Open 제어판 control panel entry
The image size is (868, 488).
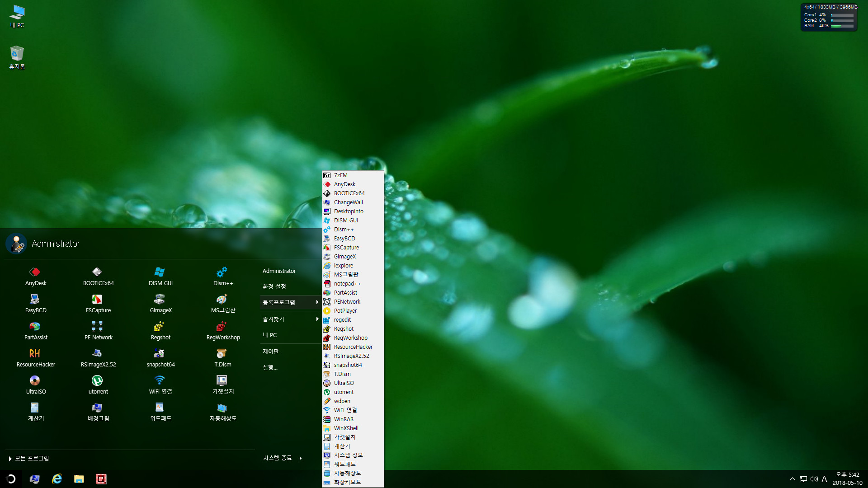(x=270, y=351)
